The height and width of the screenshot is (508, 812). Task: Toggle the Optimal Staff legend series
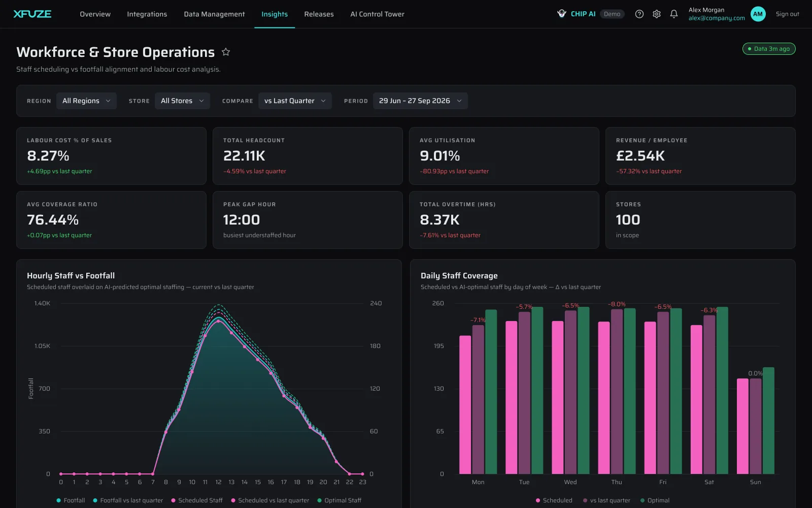[x=340, y=500]
